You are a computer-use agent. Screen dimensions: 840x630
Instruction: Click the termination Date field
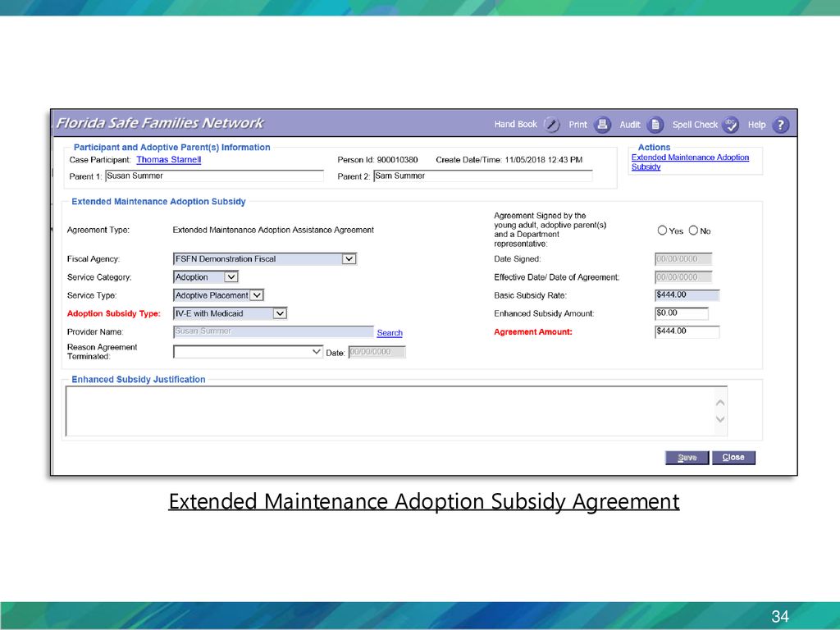pyautogui.click(x=377, y=352)
